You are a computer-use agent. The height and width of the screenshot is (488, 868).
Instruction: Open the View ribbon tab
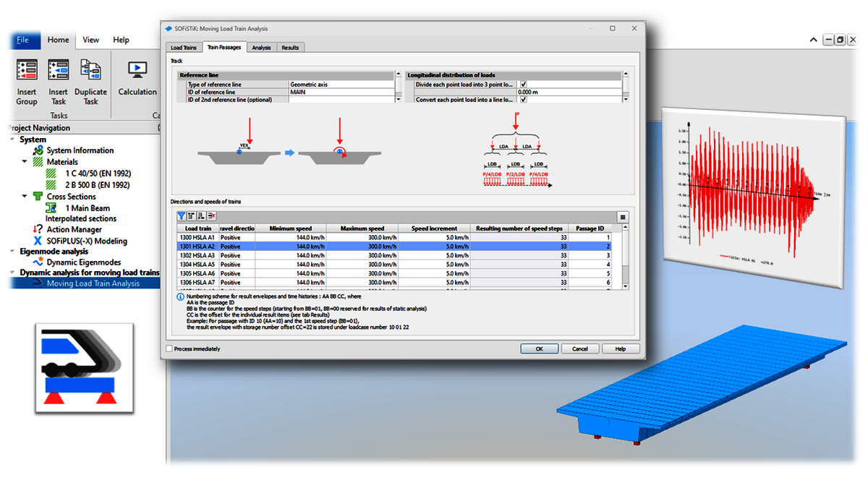90,40
